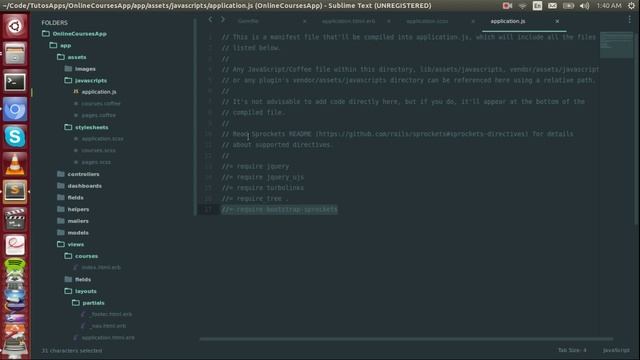The width and height of the screenshot is (640, 360).
Task: Click the JS icon beside application.js
Action: [76, 91]
